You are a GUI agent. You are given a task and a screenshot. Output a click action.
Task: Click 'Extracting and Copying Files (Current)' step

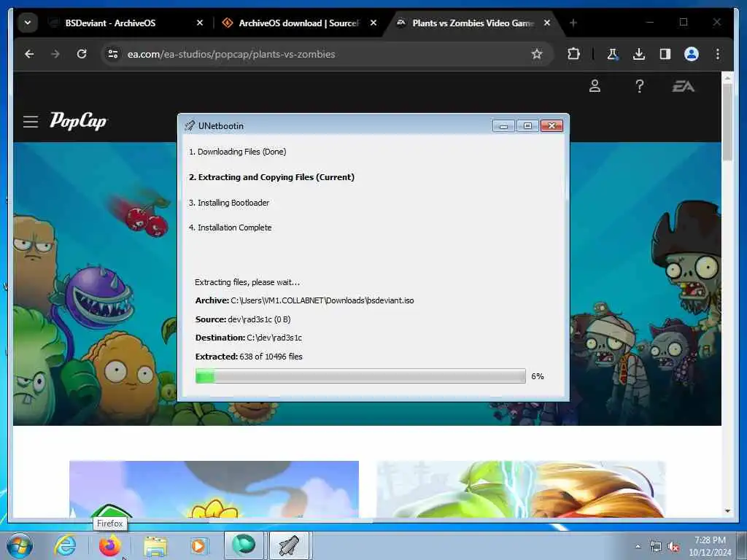[271, 177]
